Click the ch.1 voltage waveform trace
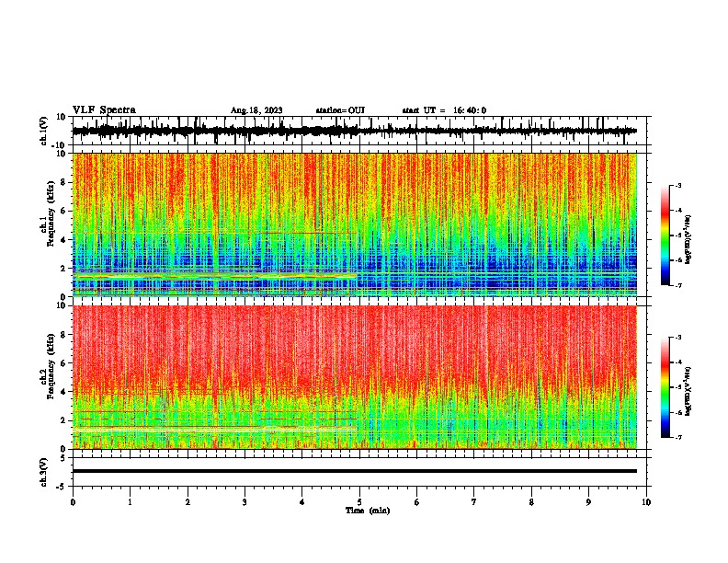 tap(354, 131)
